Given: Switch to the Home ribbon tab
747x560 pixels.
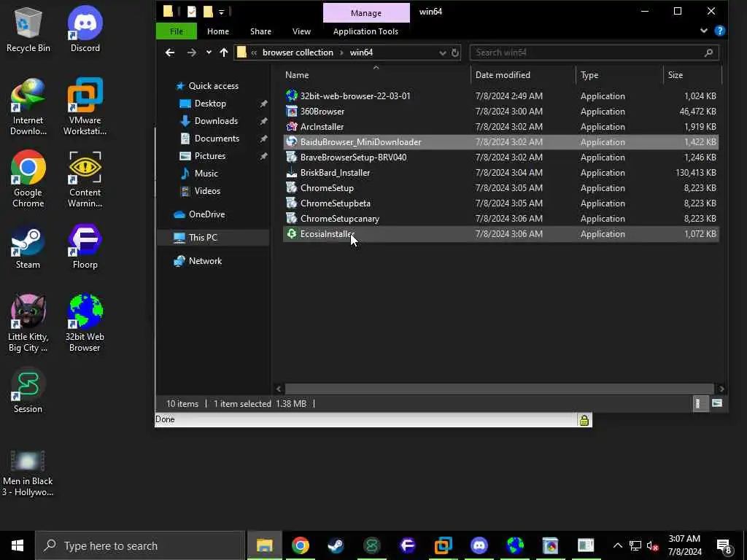Looking at the screenshot, I should tap(217, 31).
